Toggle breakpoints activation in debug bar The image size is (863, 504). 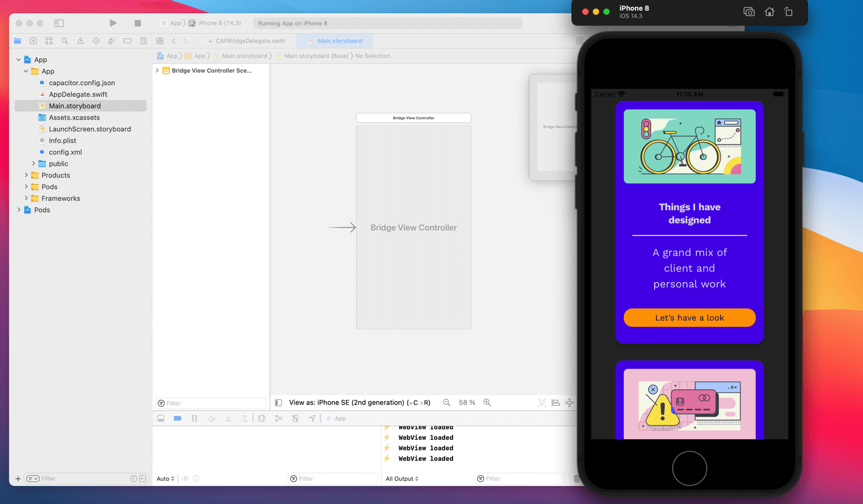pos(178,418)
